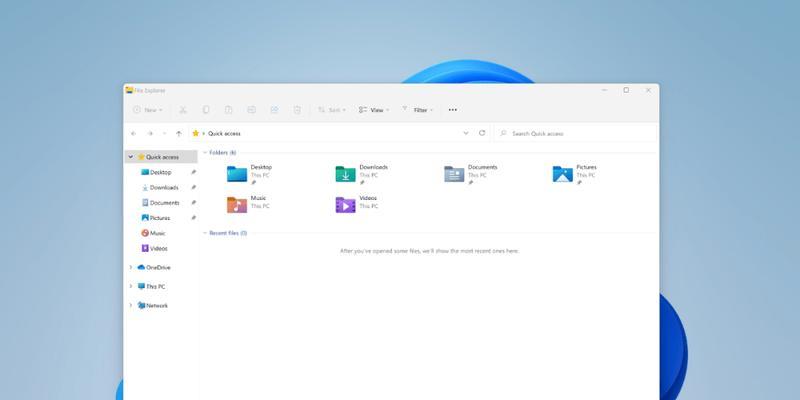Image resolution: width=800 pixels, height=400 pixels.
Task: Maximize the File Explorer window
Action: 626,90
